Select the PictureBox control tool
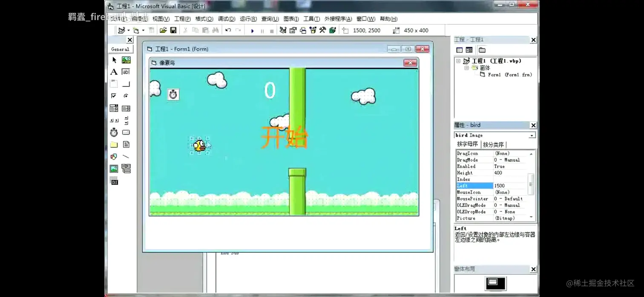The height and width of the screenshot is (297, 644). [126, 60]
